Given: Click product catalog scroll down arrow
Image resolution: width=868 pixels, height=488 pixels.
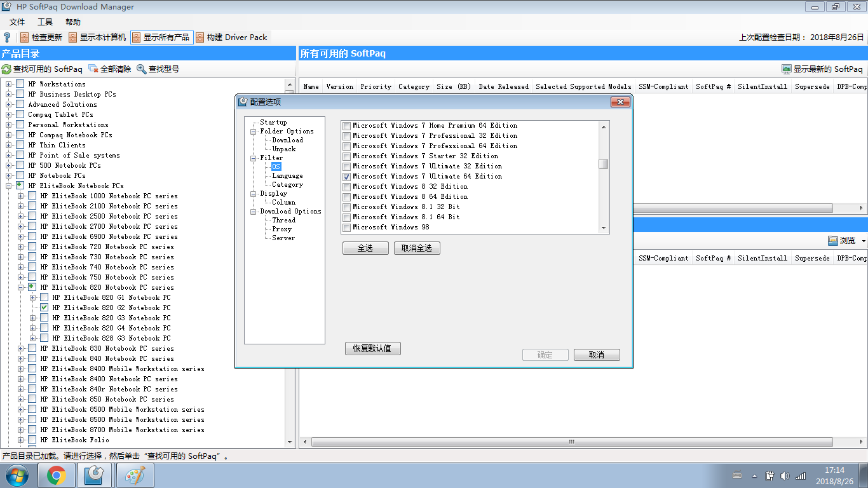Looking at the screenshot, I should tap(290, 442).
